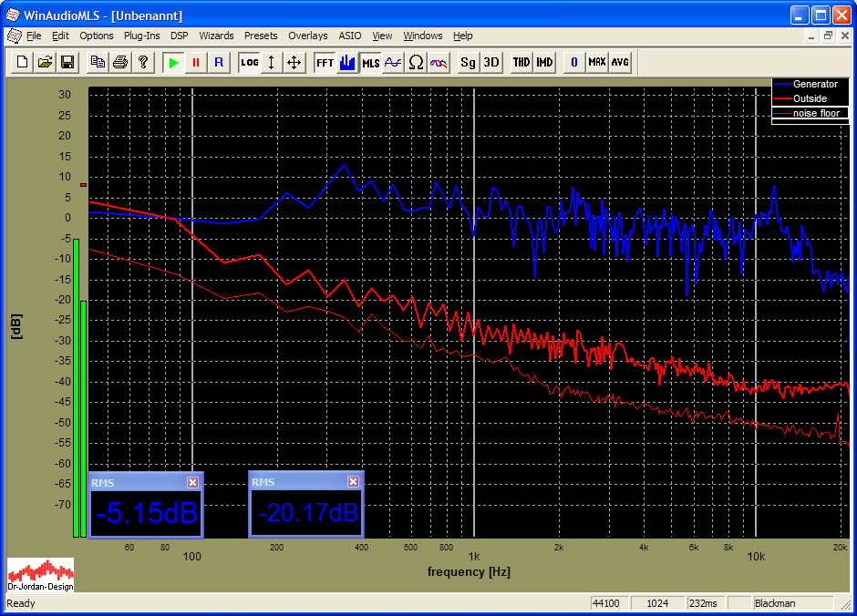857x616 pixels.
Task: Select the MLS measurement mode
Action: click(370, 62)
